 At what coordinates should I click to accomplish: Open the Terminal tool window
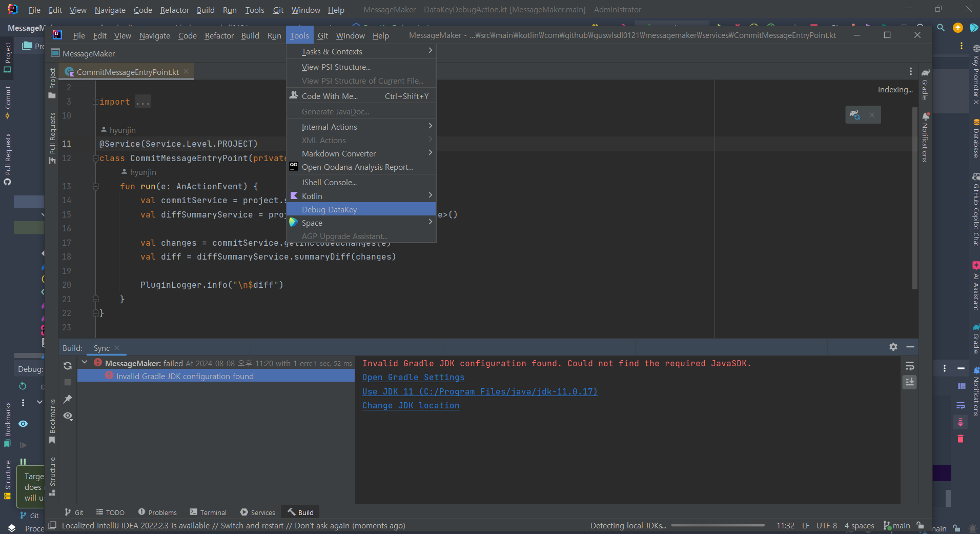click(208, 512)
